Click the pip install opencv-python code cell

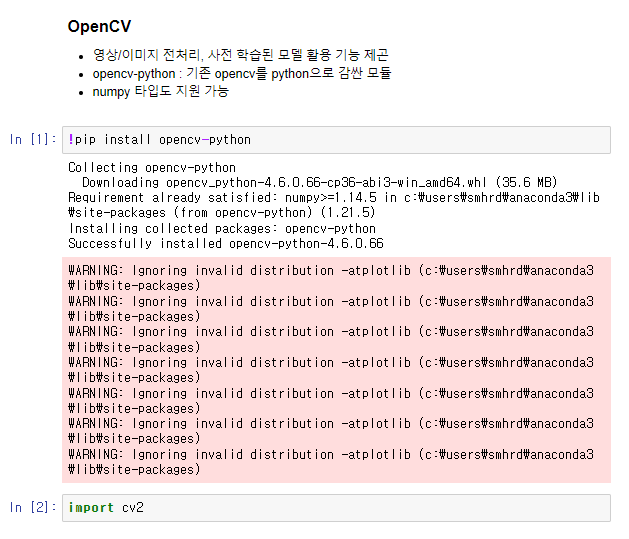point(336,140)
